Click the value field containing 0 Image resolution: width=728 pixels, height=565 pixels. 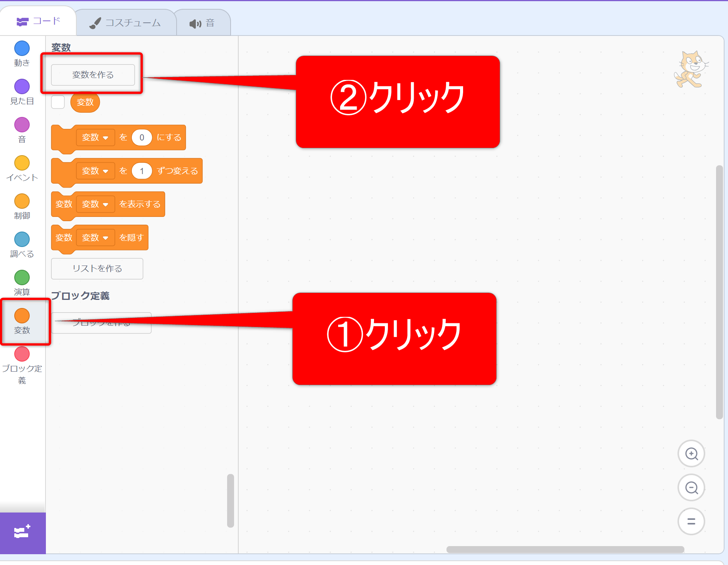142,138
